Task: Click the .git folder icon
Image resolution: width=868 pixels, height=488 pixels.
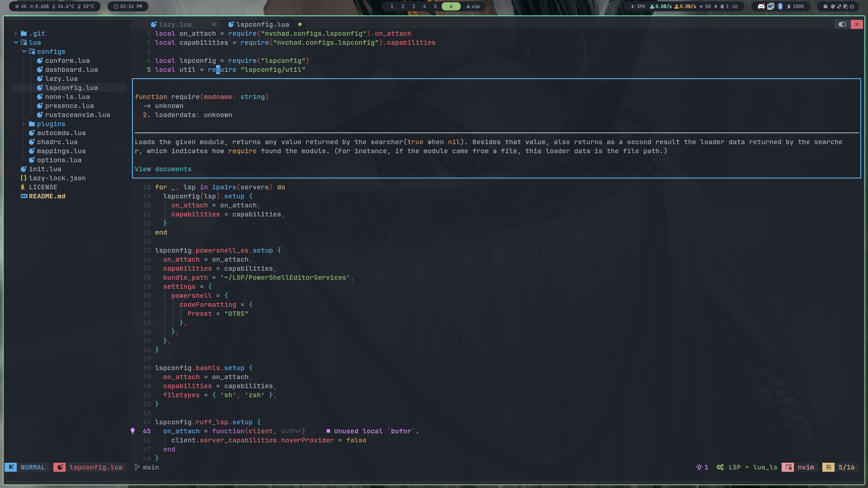Action: 24,33
